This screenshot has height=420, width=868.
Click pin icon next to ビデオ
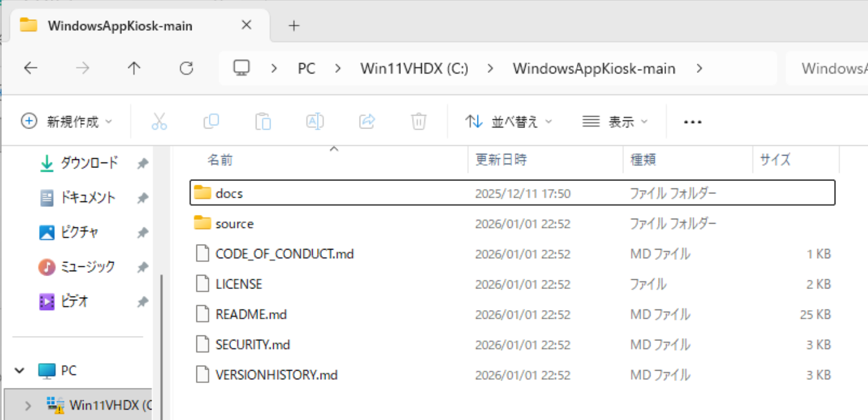(143, 302)
